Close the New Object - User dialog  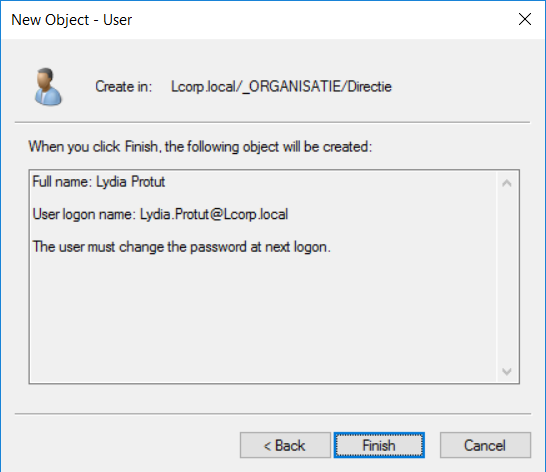525,19
